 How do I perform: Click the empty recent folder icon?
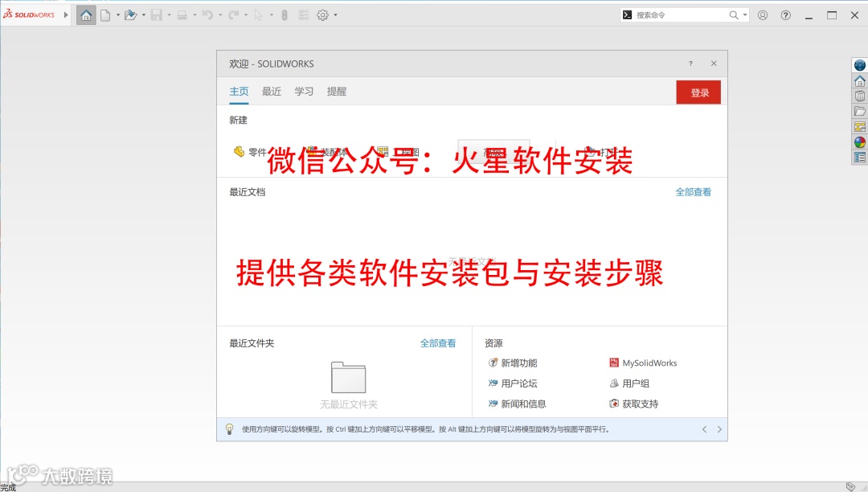click(x=348, y=377)
